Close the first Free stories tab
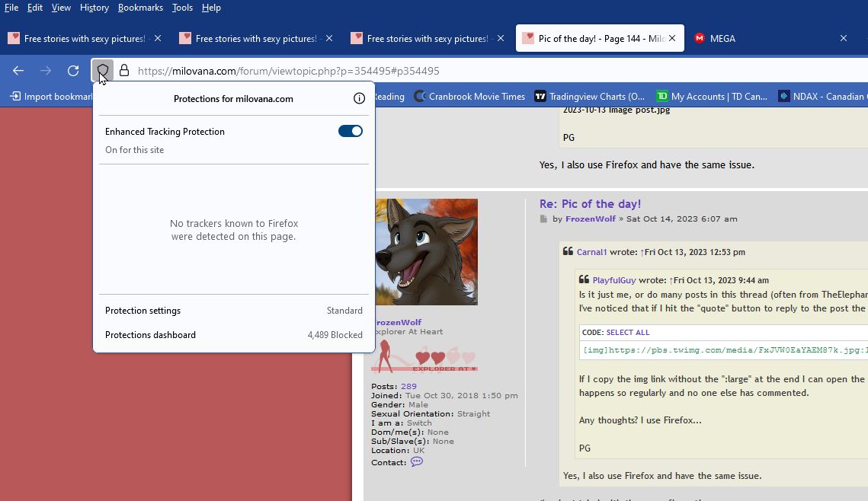The height and width of the screenshot is (501, 868). [158, 38]
